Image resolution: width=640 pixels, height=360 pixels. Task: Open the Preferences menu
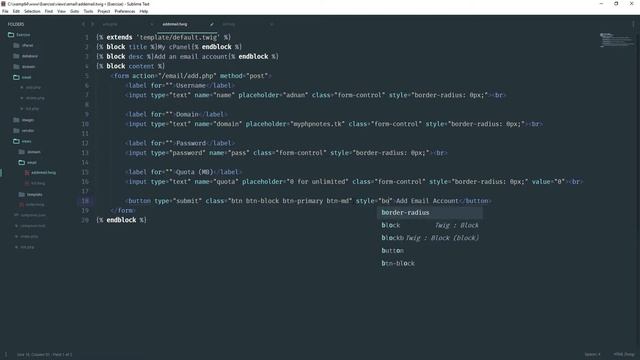click(x=124, y=11)
